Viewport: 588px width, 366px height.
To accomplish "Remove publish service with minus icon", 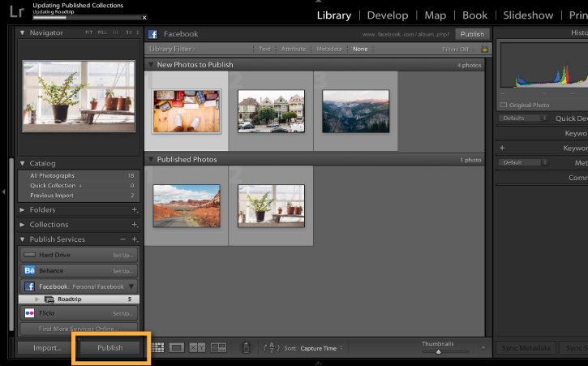I will click(x=122, y=239).
